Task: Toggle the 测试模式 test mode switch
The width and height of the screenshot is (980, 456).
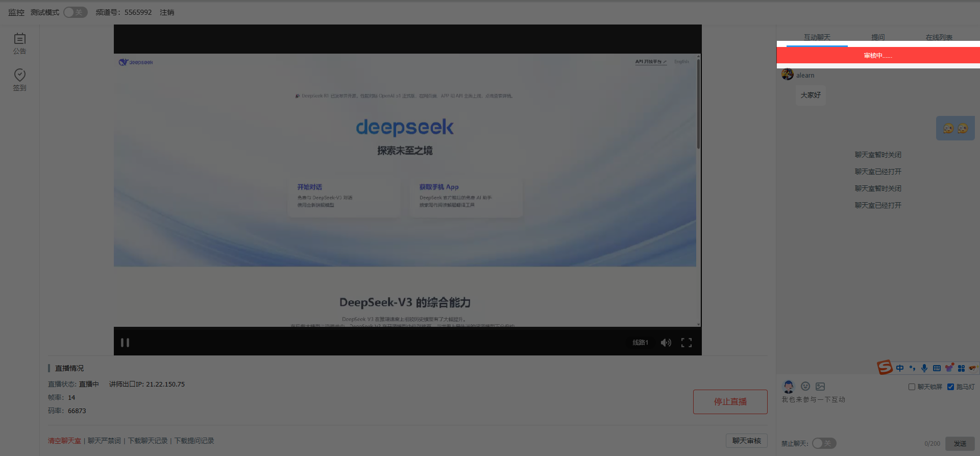Action: click(76, 12)
